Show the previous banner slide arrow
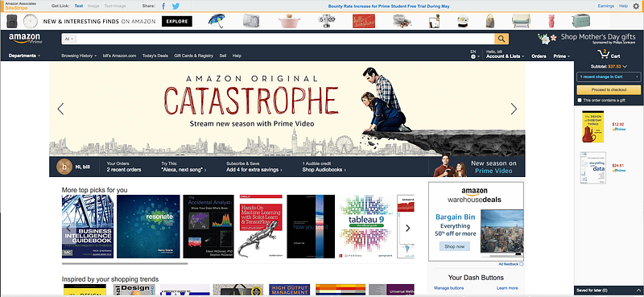644x297 pixels. (61, 109)
